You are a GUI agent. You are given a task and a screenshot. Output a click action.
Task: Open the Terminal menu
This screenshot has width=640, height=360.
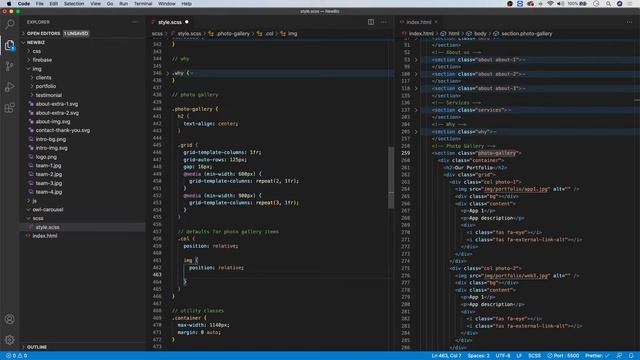143,4
